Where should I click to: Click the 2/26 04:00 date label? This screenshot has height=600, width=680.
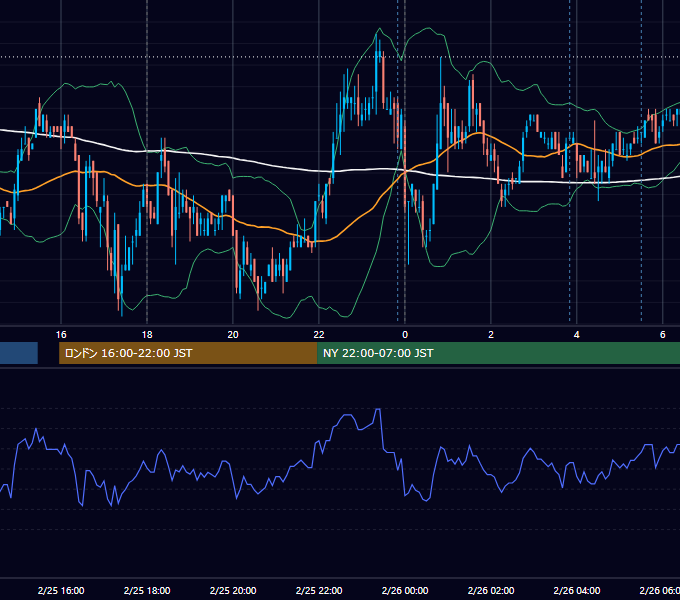(x=577, y=590)
